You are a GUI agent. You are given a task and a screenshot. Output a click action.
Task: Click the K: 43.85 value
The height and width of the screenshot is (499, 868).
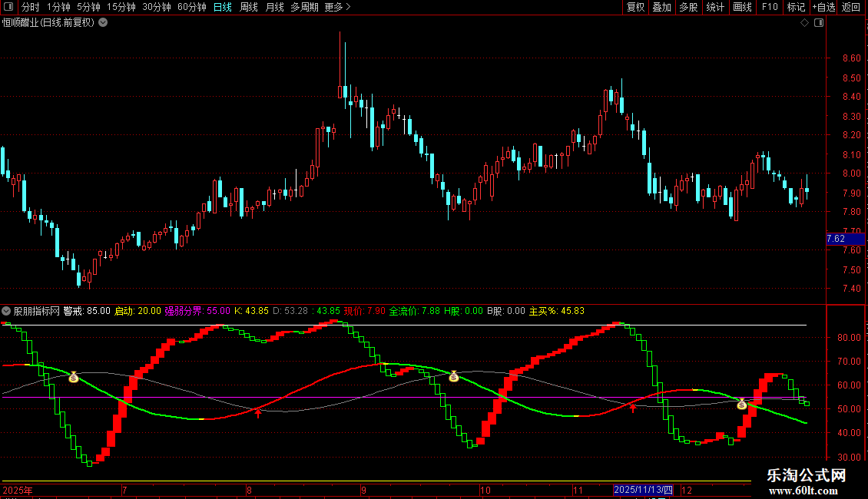coord(251,311)
